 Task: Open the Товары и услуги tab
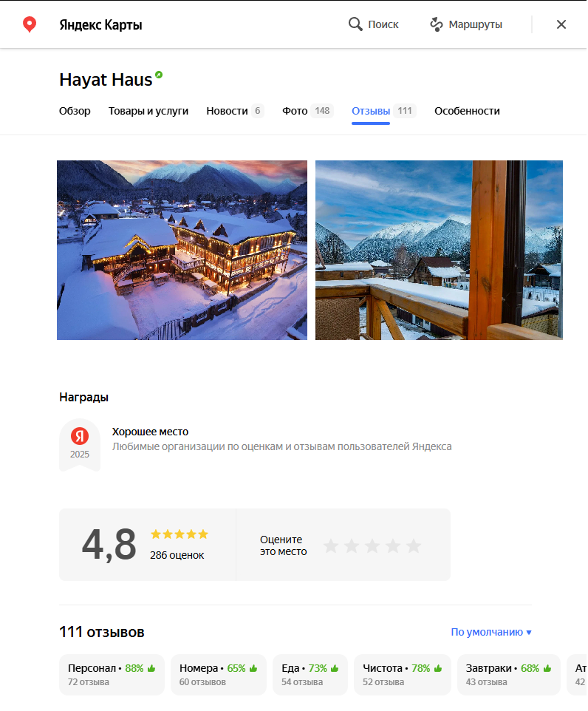[148, 111]
